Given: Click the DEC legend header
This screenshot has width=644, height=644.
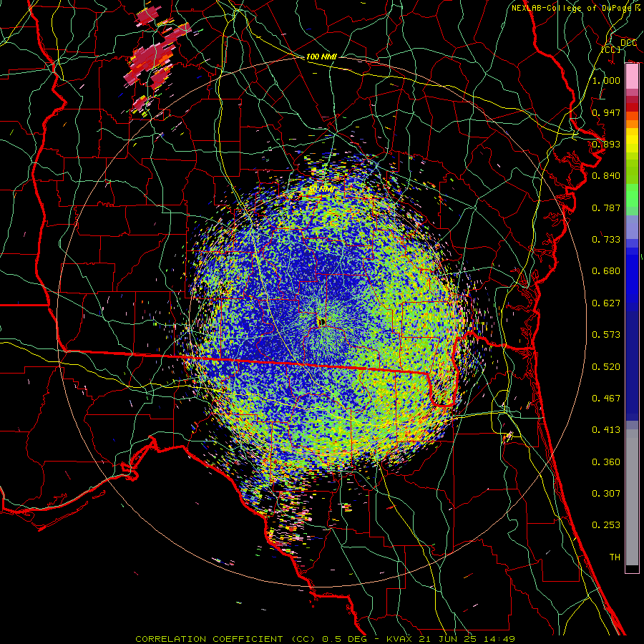Looking at the screenshot, I should pos(628,43).
